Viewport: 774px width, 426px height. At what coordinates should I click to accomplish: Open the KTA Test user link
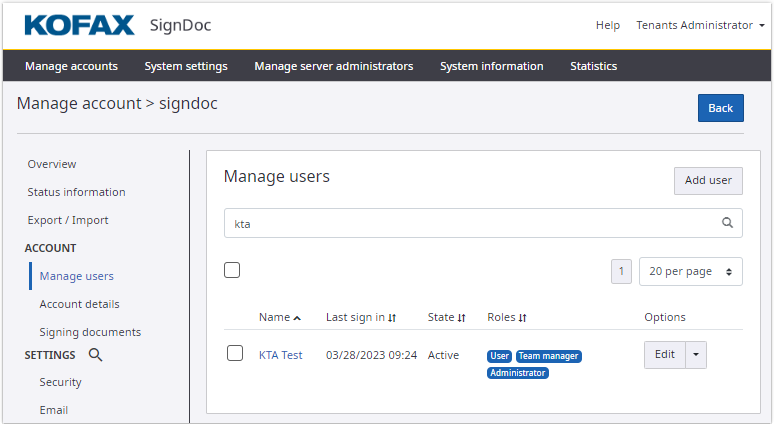[x=280, y=355]
